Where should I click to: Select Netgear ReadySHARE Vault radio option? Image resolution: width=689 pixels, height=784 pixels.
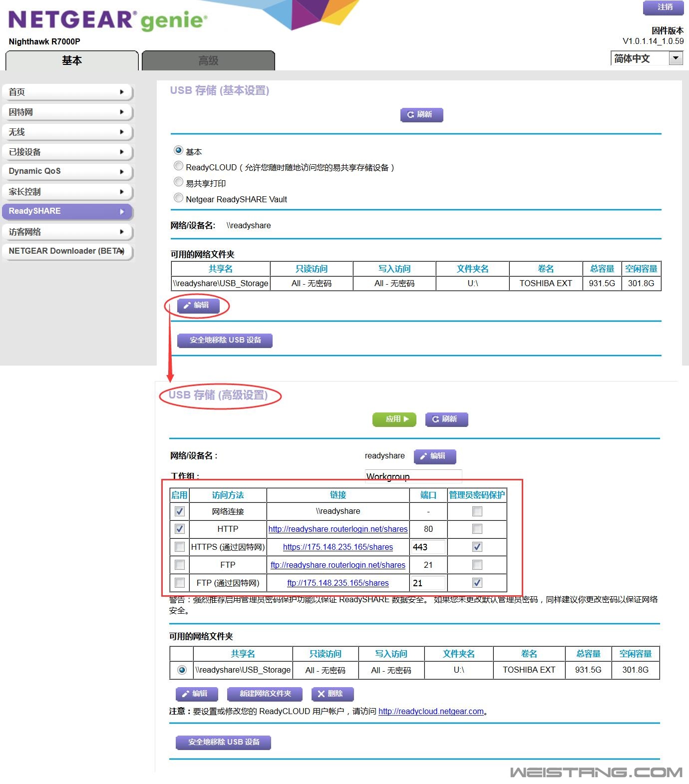click(178, 198)
